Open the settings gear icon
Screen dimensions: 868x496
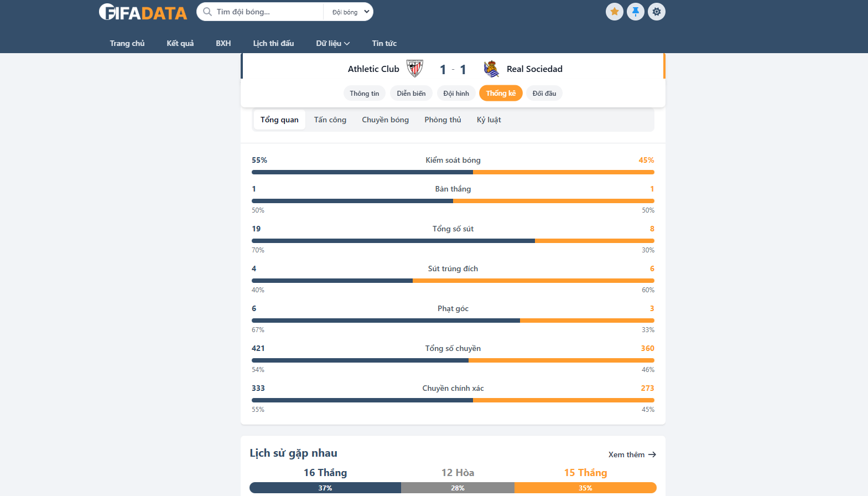[x=656, y=12]
